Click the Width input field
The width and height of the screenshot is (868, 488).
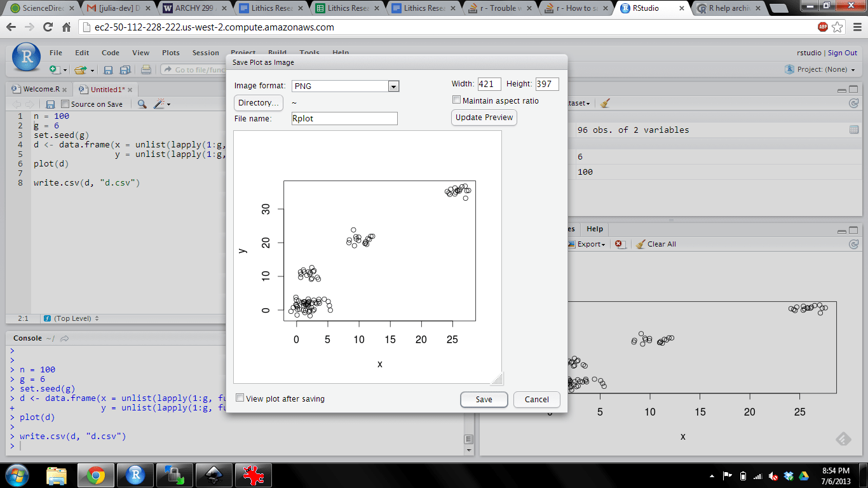(489, 84)
